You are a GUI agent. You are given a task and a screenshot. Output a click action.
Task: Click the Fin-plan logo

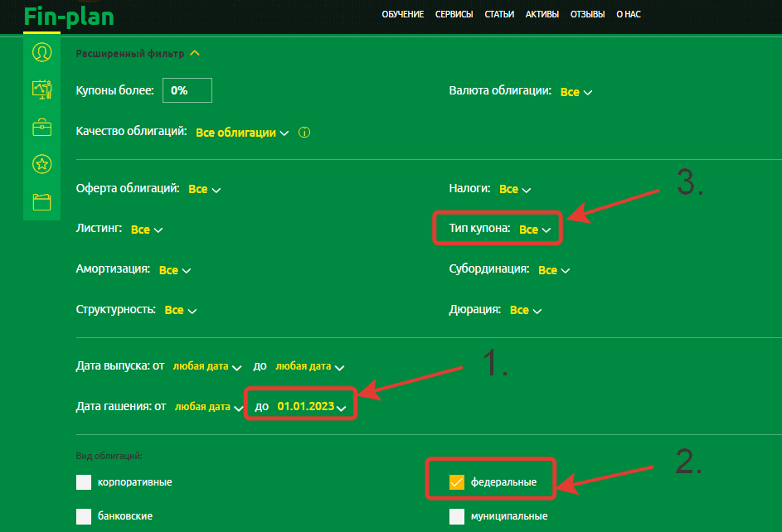69,15
